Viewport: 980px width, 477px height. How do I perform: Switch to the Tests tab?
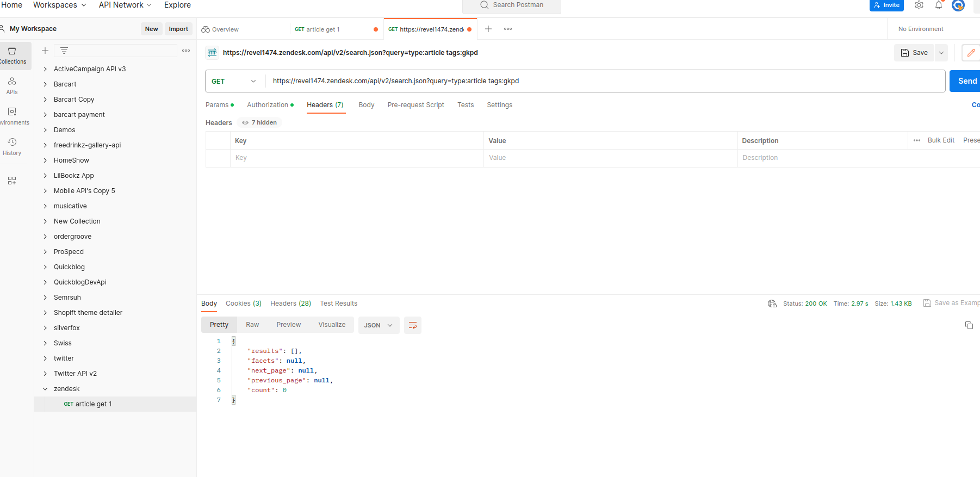tap(466, 105)
